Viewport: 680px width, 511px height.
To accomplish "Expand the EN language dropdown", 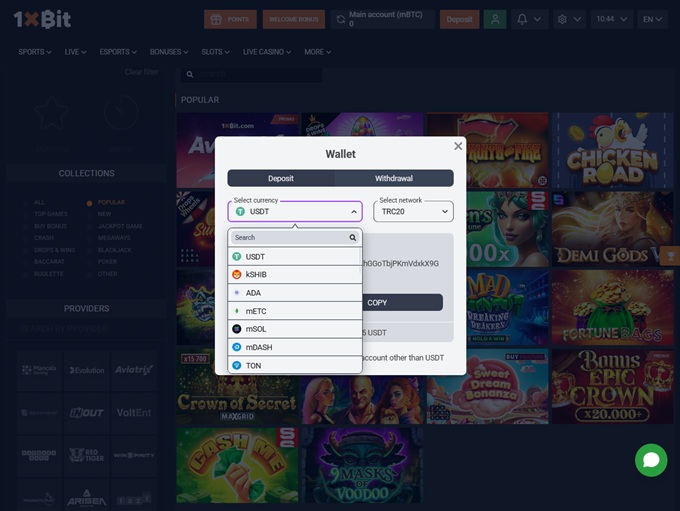I will [654, 19].
